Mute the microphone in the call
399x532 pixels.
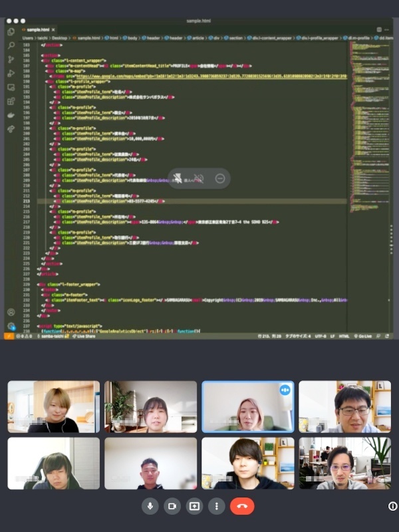[150, 506]
